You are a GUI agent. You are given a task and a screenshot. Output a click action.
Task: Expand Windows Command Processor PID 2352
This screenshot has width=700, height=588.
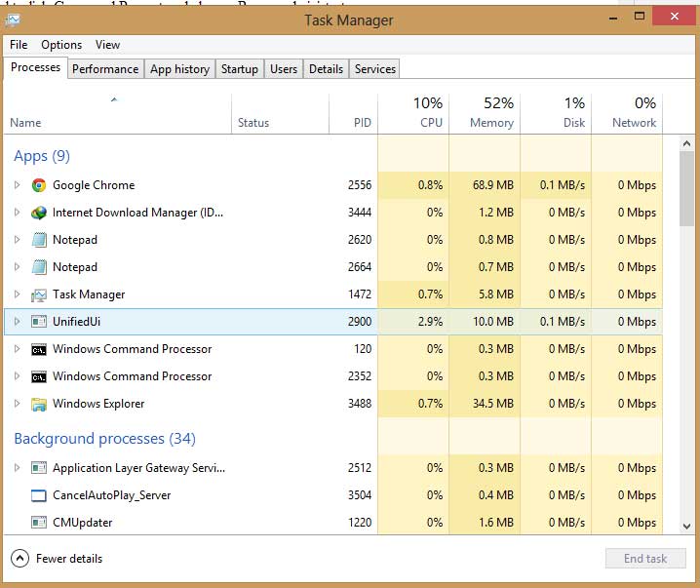pos(17,376)
